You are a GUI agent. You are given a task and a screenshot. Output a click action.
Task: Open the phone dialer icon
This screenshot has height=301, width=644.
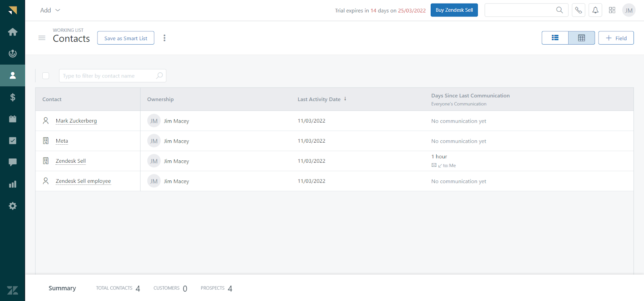578,10
